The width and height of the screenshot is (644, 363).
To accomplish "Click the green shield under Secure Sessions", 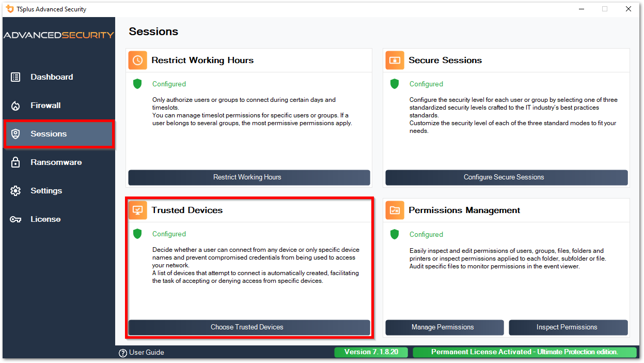I will pyautogui.click(x=395, y=84).
